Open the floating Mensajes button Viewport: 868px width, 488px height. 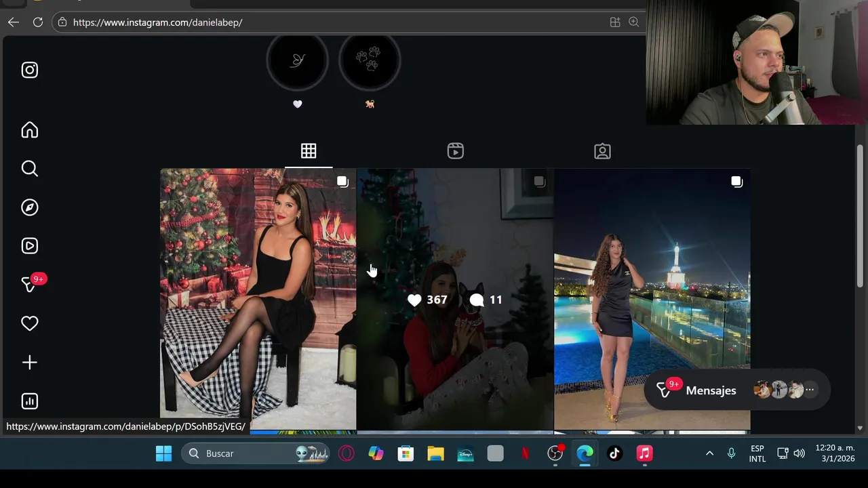tap(736, 390)
